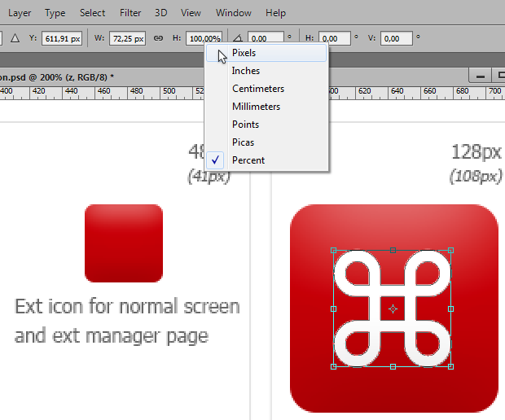
Task: Open the View menu
Action: click(191, 13)
